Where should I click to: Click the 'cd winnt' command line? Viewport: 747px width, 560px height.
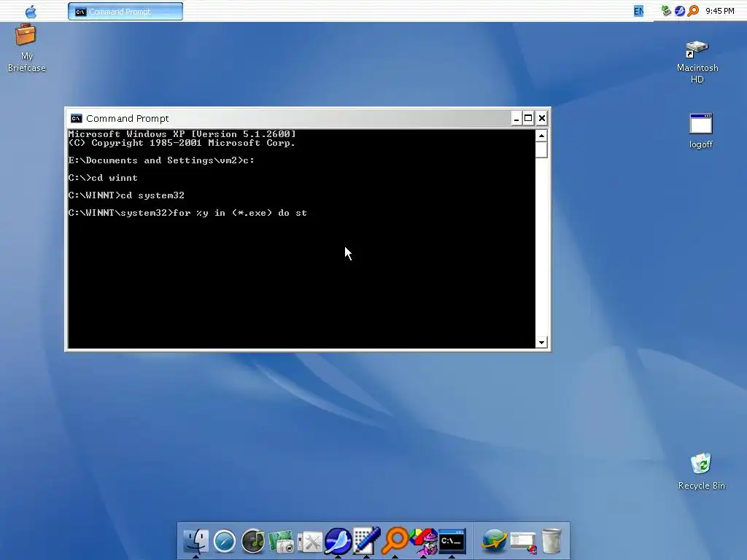(103, 178)
